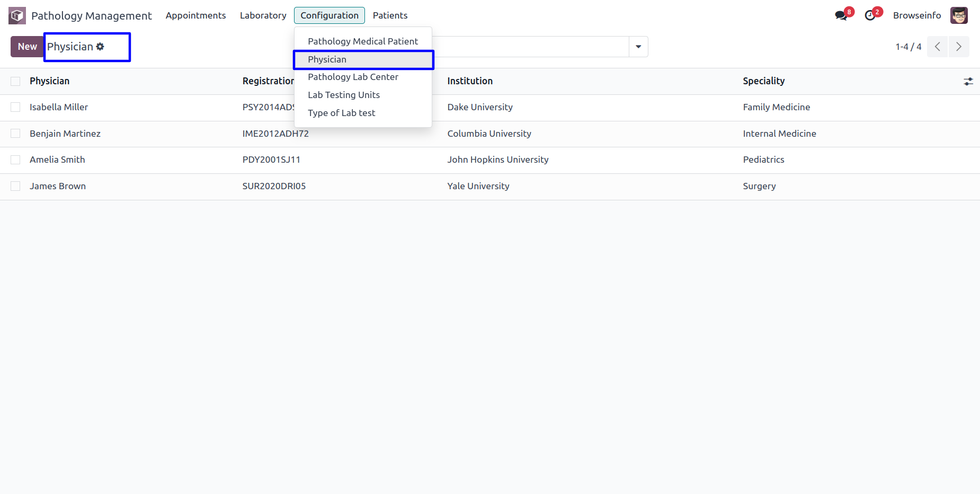This screenshot has height=494, width=980.
Task: Select Pathology Lab Center menu entry
Action: point(363,77)
